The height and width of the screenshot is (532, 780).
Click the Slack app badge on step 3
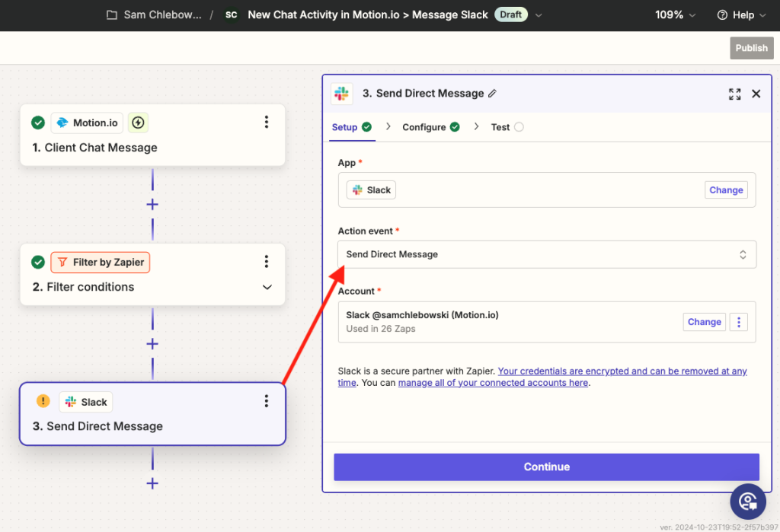(x=86, y=402)
